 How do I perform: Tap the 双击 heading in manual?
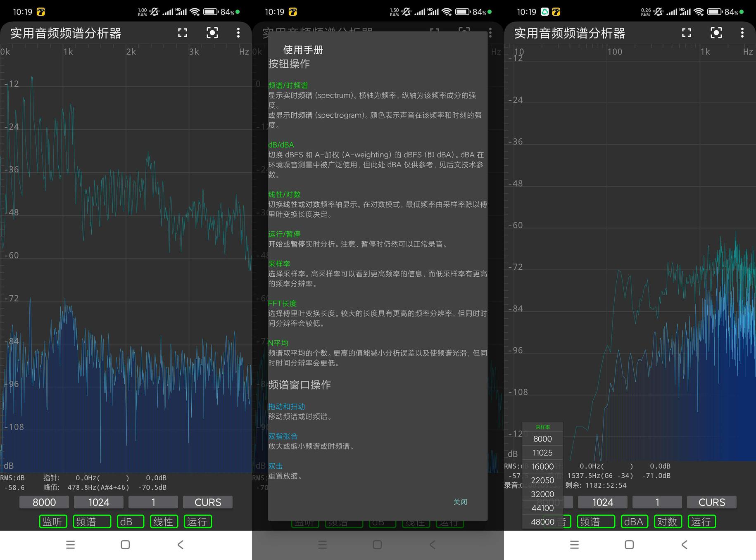point(276,466)
